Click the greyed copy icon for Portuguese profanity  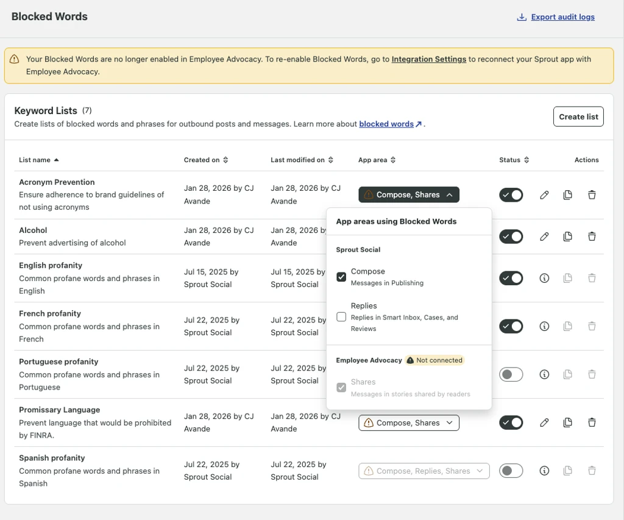[x=567, y=374]
